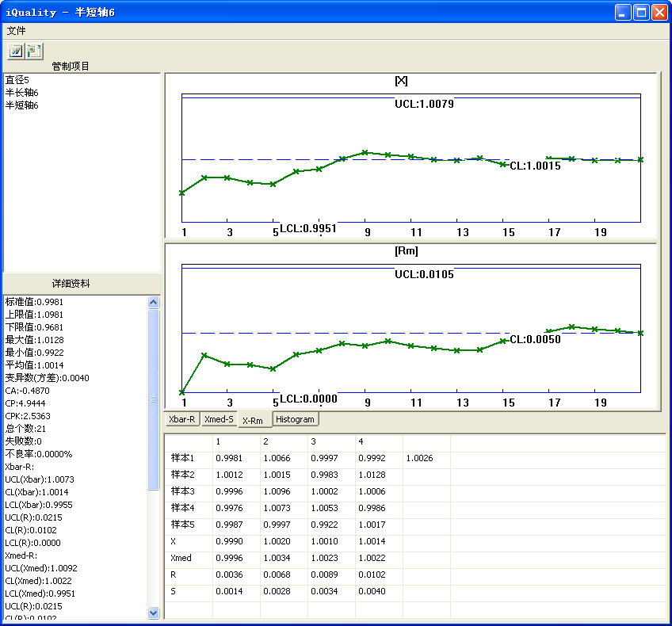Click the details panel scroll down arrow
Image resolution: width=672 pixels, height=626 pixels.
pyautogui.click(x=154, y=613)
